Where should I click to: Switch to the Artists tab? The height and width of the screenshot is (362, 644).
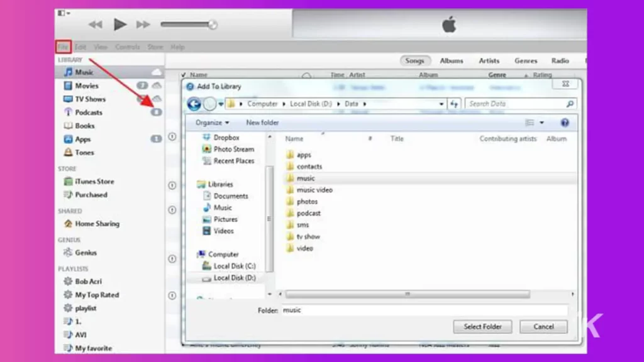[x=489, y=61]
